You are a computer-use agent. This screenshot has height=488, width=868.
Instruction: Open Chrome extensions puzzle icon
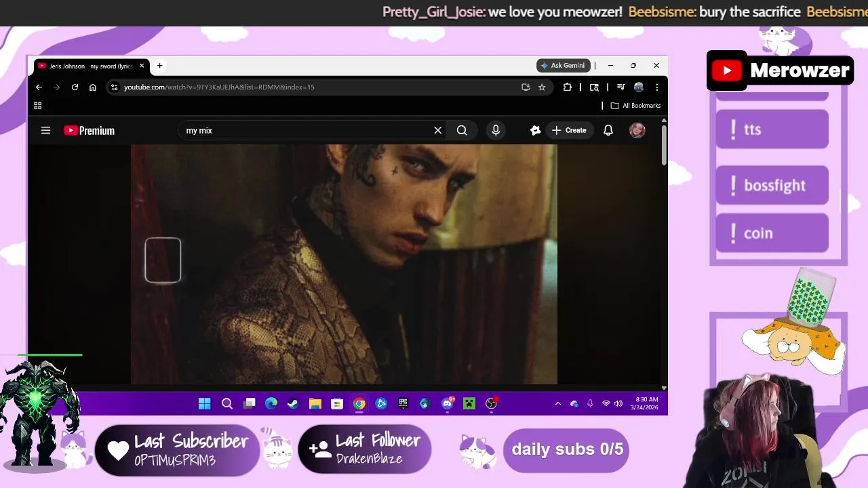[568, 87]
